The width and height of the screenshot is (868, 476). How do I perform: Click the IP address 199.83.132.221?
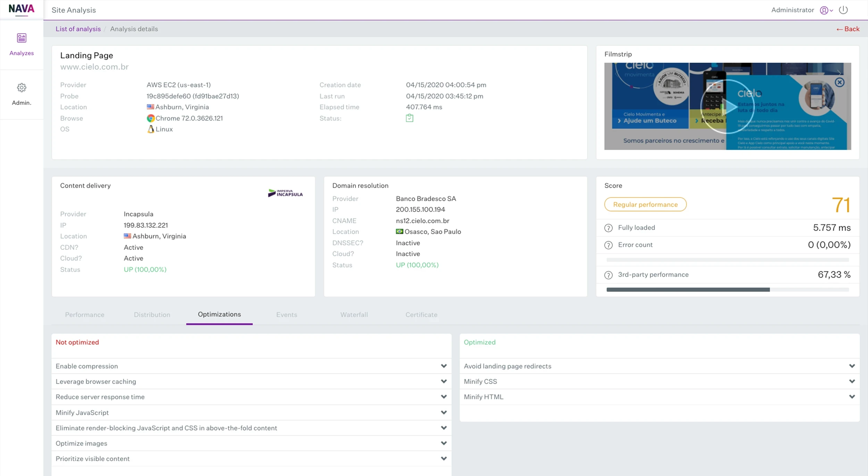tap(146, 225)
